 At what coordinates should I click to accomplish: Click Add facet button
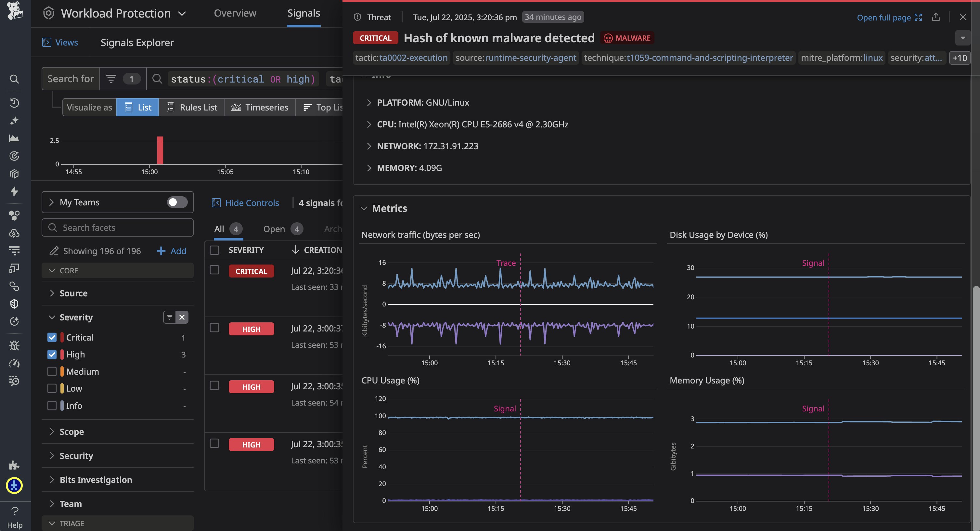(x=171, y=251)
